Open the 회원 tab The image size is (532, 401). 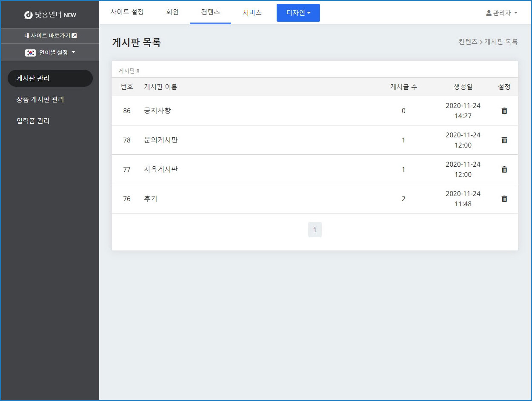(172, 12)
